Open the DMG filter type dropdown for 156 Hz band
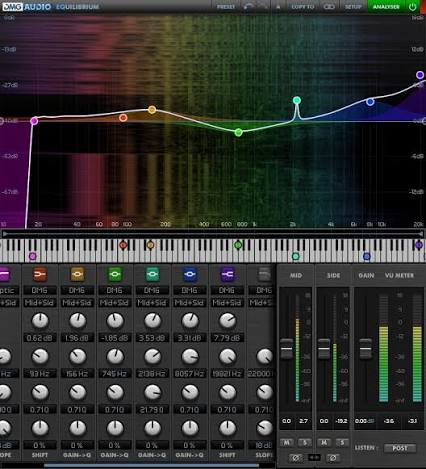 tap(77, 290)
